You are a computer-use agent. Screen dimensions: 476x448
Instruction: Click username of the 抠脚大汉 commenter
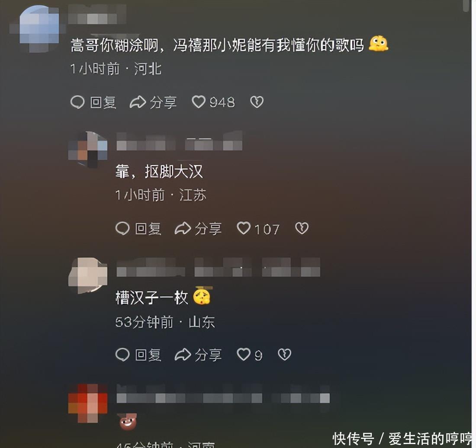pos(180,143)
